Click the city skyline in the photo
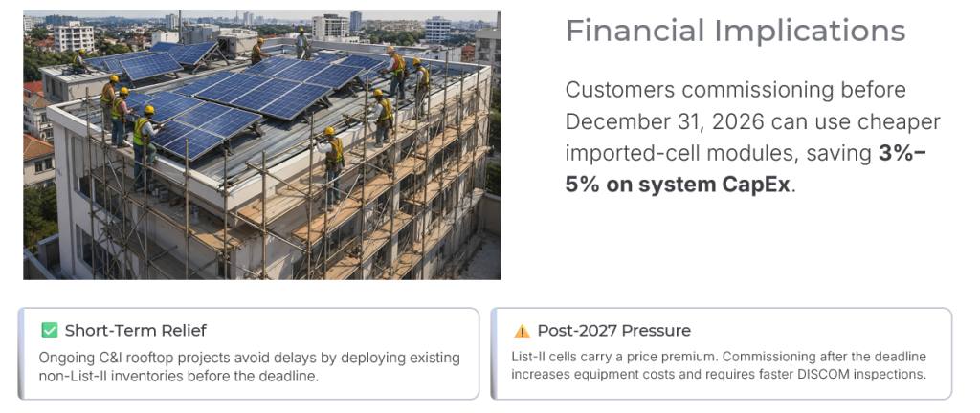The image size is (980, 413). click(262, 25)
